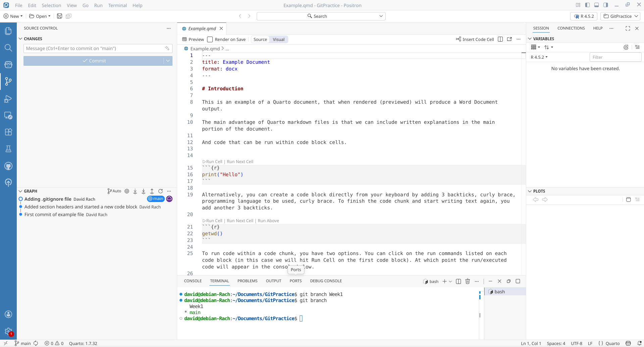Enable Render on Save checkbox
Viewport: 644px width, 347px height.
point(210,40)
